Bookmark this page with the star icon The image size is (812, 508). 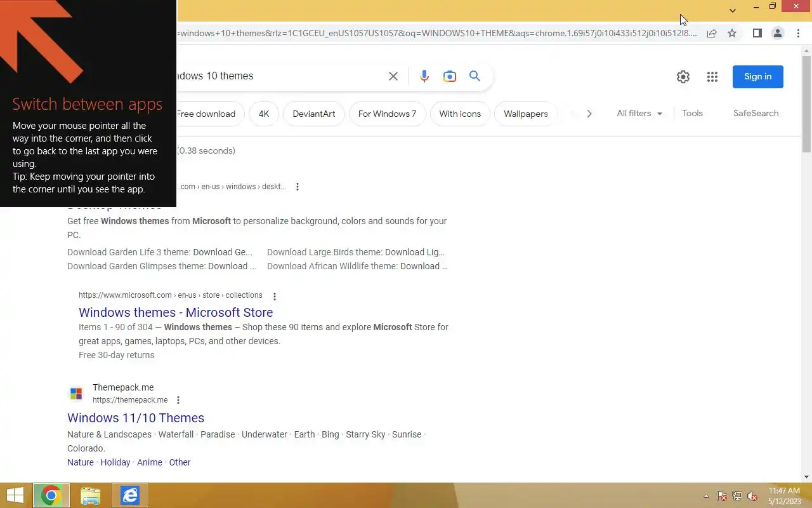732,33
